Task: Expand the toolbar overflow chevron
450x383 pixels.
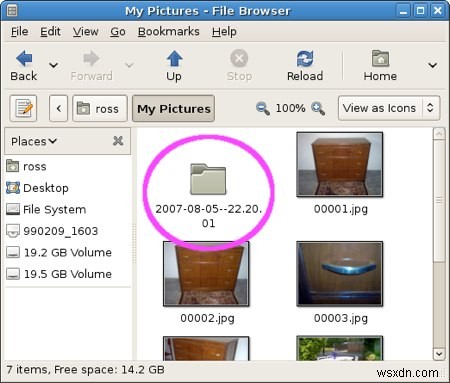Action: coord(433,65)
